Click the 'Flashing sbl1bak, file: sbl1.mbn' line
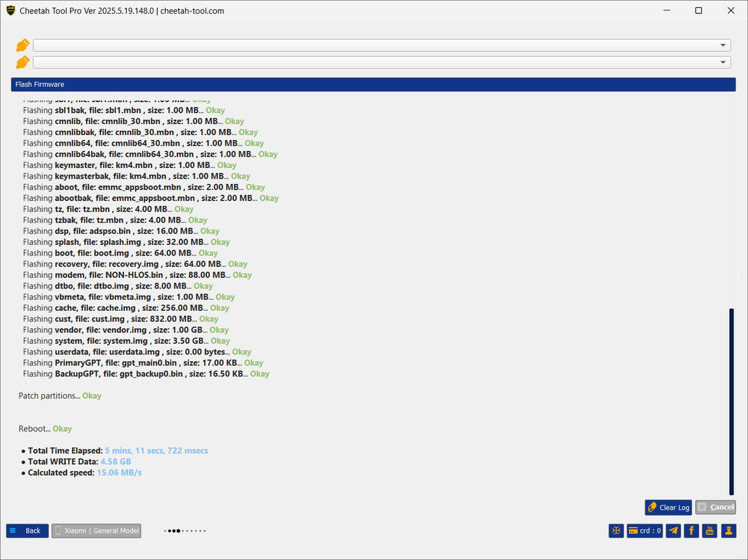Screen dimensions: 748x560 (124, 111)
